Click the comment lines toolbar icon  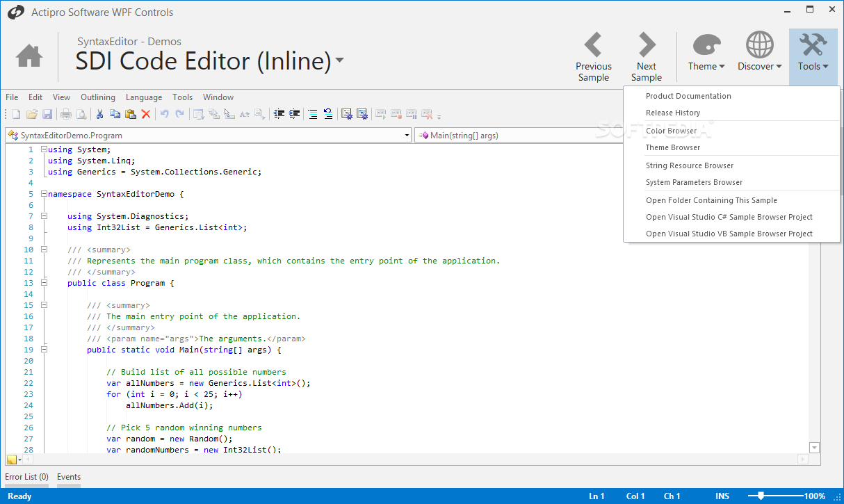pyautogui.click(x=313, y=114)
